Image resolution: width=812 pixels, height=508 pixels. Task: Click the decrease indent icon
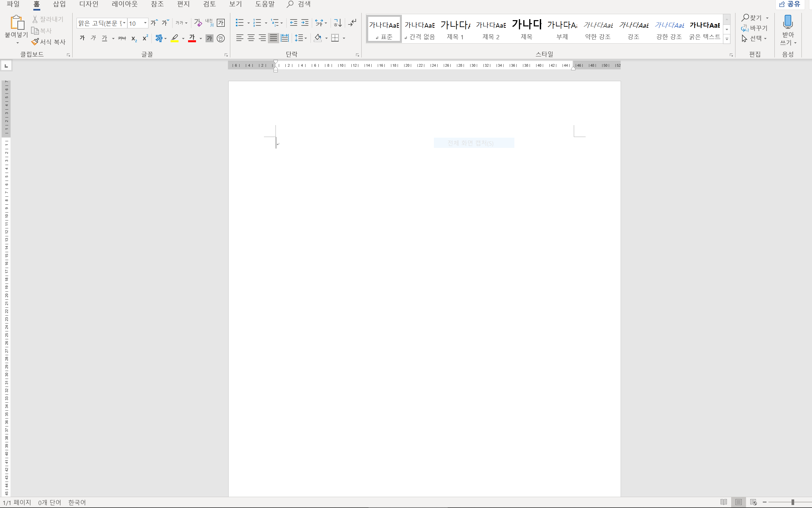(294, 23)
